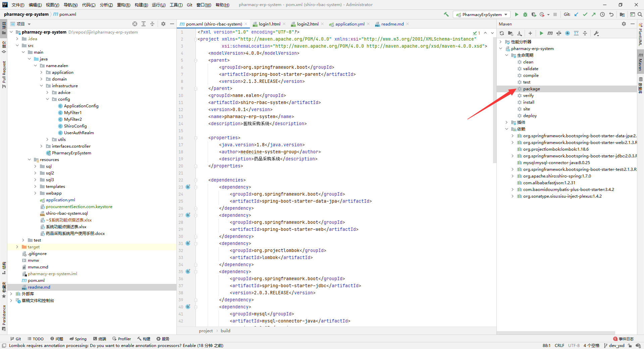Image resolution: width=644 pixels, height=349 pixels.
Task: Open the 终端 terminal tool window
Action: pos(100,339)
